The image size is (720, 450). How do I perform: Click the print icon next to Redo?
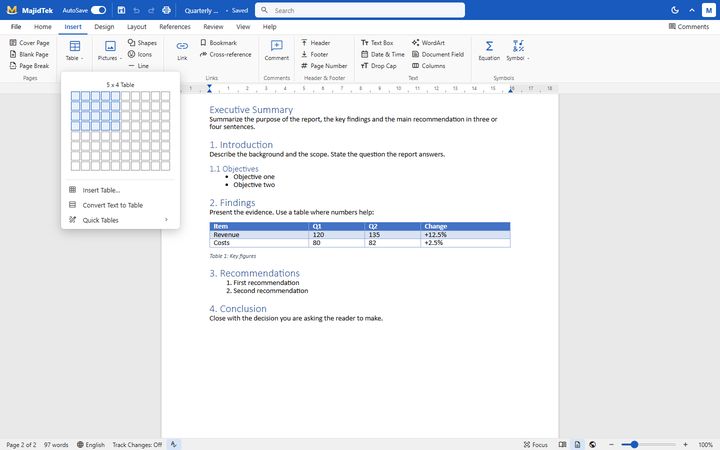(166, 10)
